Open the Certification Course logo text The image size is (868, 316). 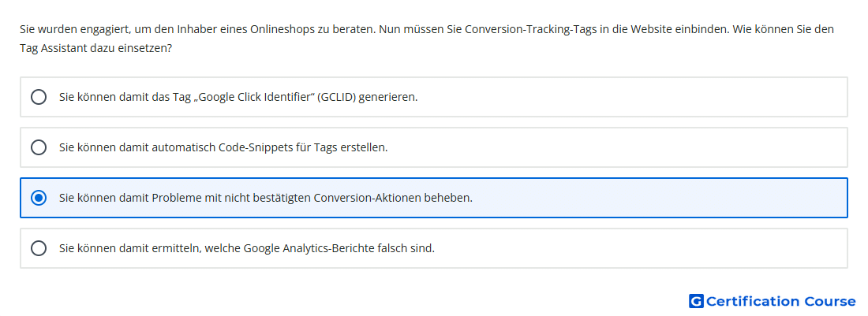(x=780, y=301)
